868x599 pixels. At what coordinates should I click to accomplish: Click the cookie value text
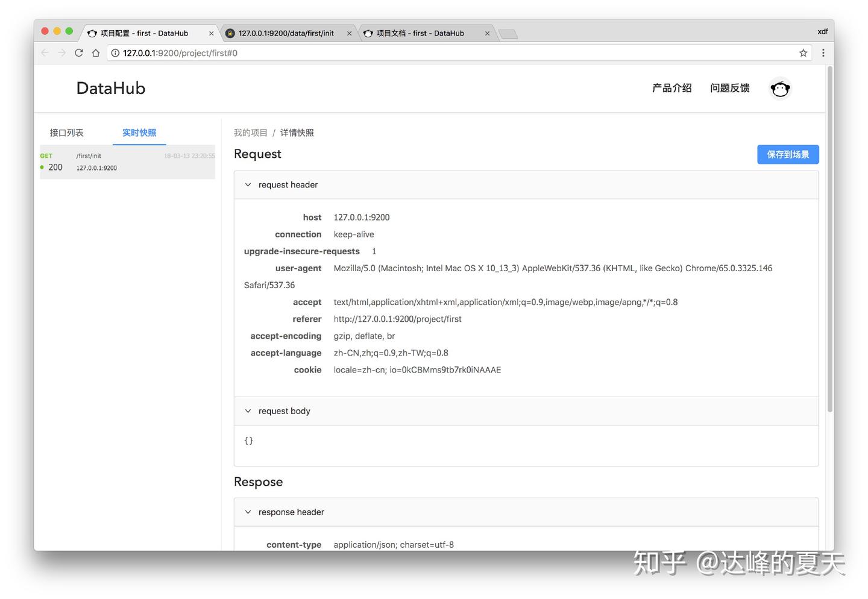[x=417, y=370]
